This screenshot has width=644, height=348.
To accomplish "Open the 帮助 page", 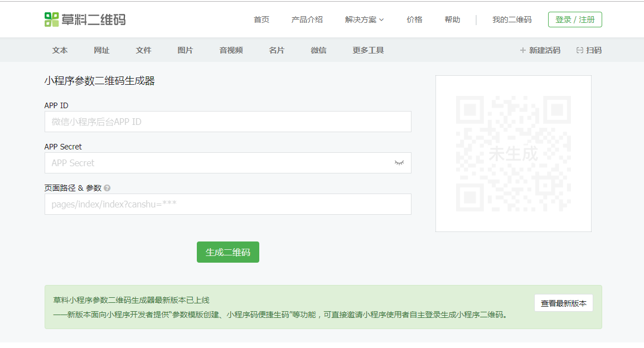I will coord(452,20).
